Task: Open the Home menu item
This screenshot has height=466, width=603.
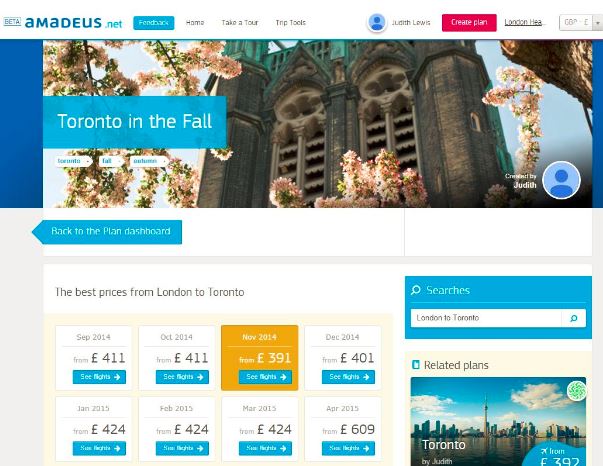Action: [x=195, y=23]
